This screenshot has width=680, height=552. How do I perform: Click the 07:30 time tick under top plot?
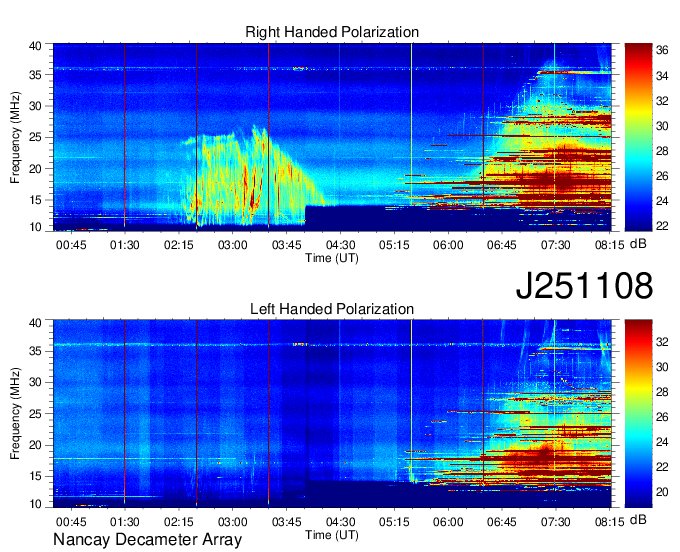(555, 243)
